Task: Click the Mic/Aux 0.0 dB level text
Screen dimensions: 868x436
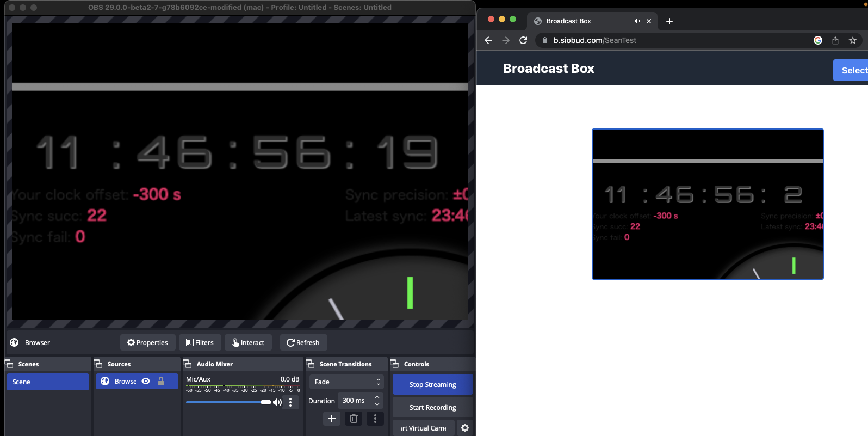Action: click(290, 379)
